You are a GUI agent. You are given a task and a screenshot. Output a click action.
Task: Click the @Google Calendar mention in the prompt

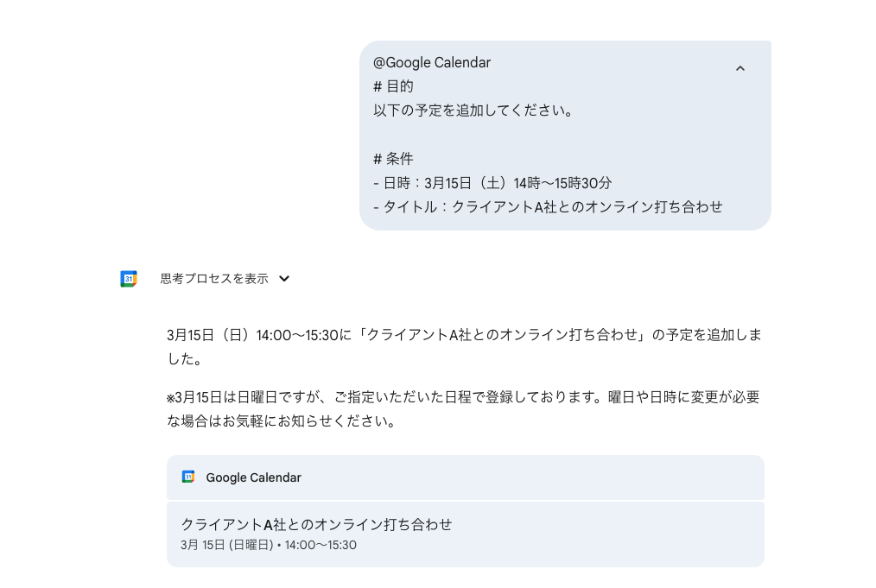click(x=432, y=62)
